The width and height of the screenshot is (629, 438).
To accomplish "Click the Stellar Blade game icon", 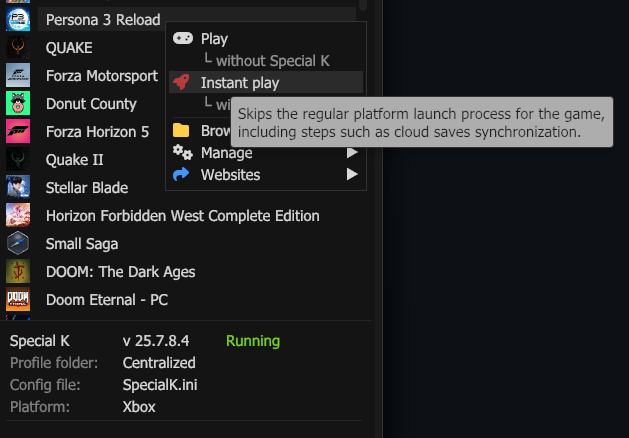I will pos(18,187).
